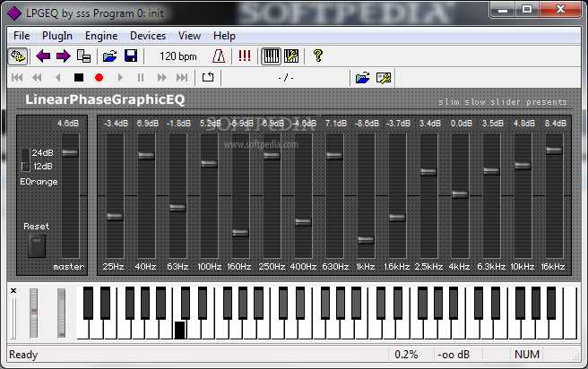The image size is (588, 369).
Task: Click the LPGEQ purple diamond title icon
Action: [14, 13]
